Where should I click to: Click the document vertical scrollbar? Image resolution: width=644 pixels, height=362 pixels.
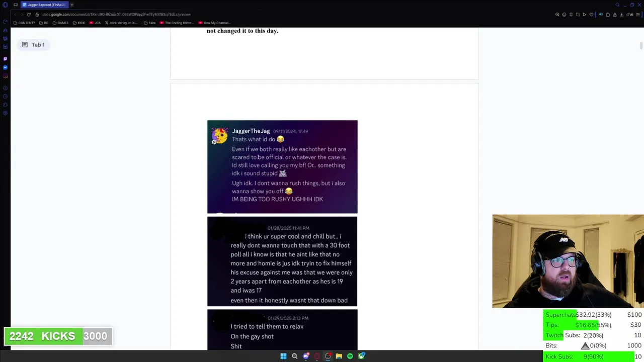pos(641,45)
